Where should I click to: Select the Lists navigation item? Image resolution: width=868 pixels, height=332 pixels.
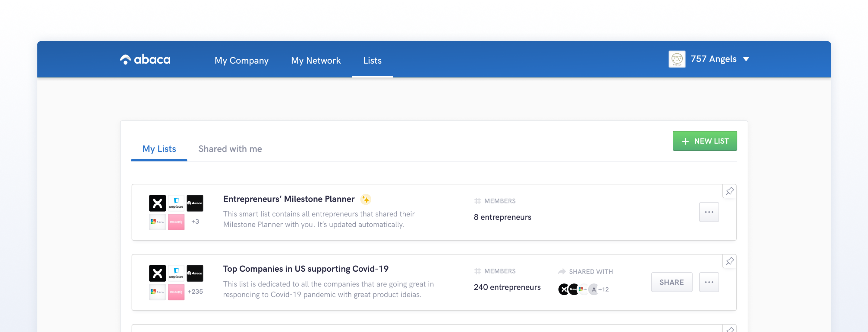(x=372, y=60)
